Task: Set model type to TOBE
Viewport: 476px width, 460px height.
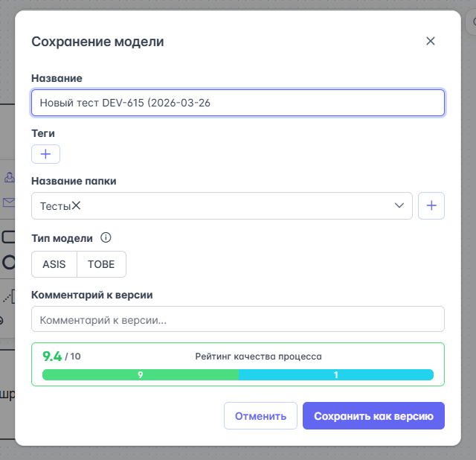Action: point(101,264)
